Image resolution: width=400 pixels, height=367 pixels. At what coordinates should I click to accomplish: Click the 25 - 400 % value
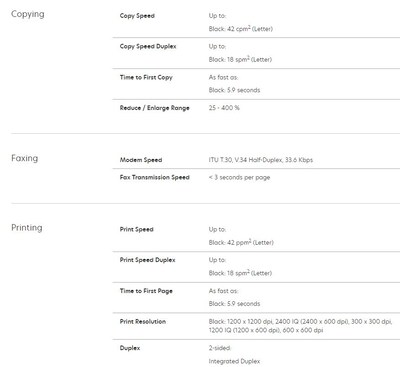point(224,108)
